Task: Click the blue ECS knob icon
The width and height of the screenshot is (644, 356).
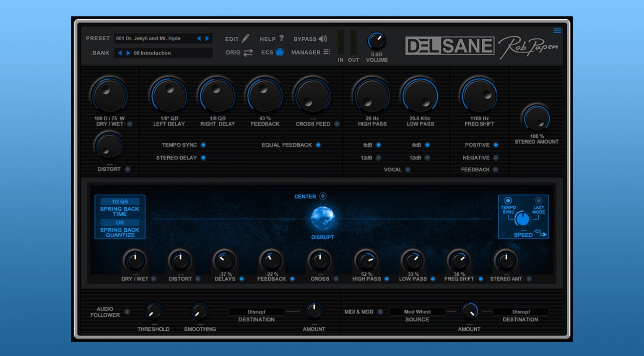Action: click(x=280, y=52)
